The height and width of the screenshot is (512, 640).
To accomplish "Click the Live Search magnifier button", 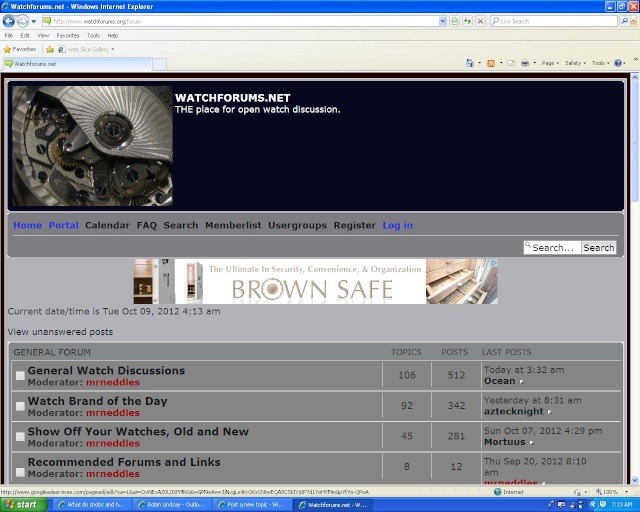I will coord(624,21).
